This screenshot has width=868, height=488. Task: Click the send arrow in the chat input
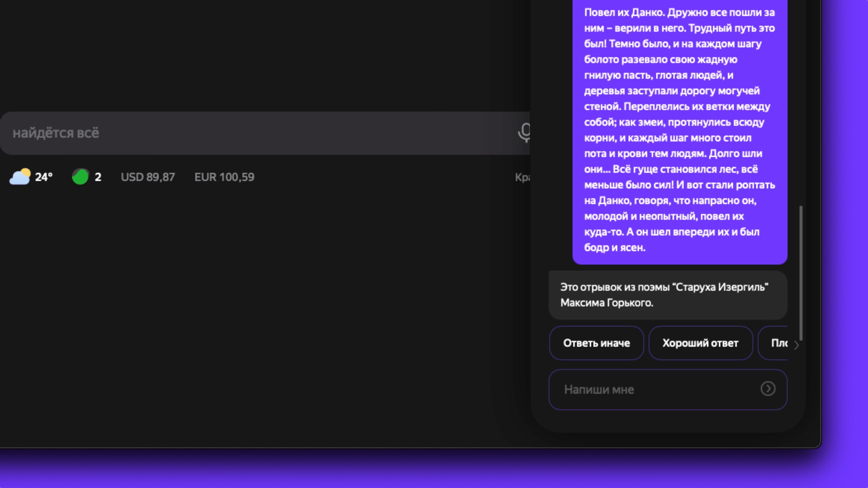click(768, 389)
